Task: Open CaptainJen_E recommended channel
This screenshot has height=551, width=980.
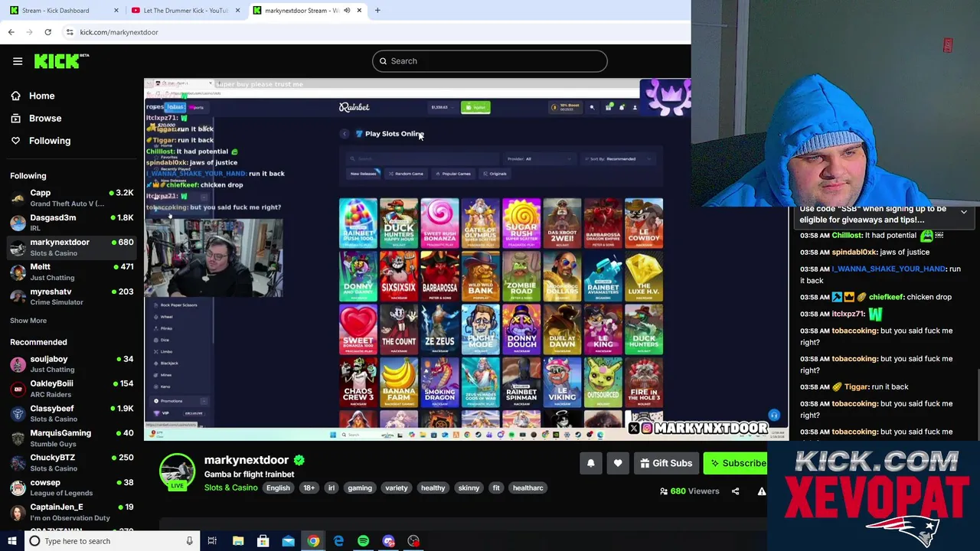Action: click(x=72, y=512)
